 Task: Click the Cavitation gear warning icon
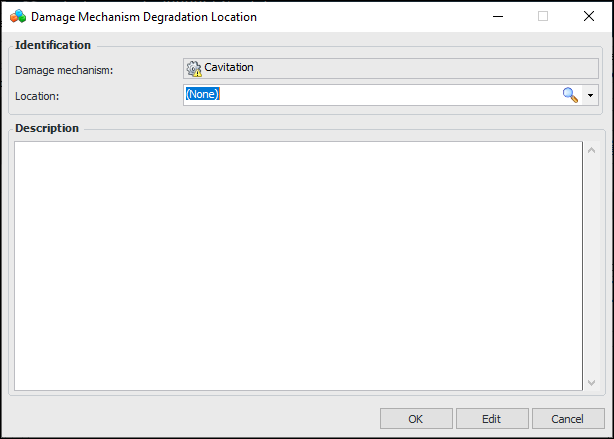[194, 69]
